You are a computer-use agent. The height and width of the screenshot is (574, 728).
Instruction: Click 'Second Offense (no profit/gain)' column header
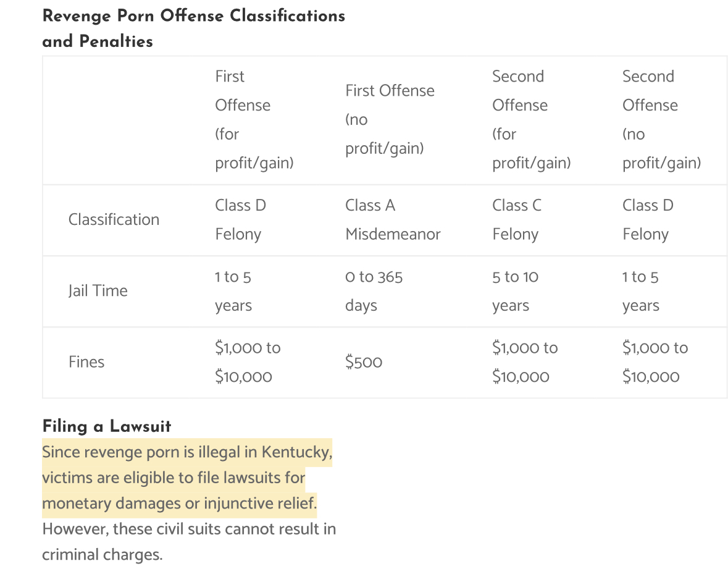pyautogui.click(x=661, y=119)
